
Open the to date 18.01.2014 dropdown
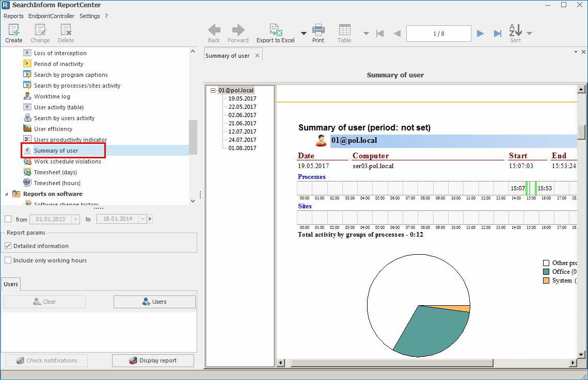pyautogui.click(x=142, y=219)
